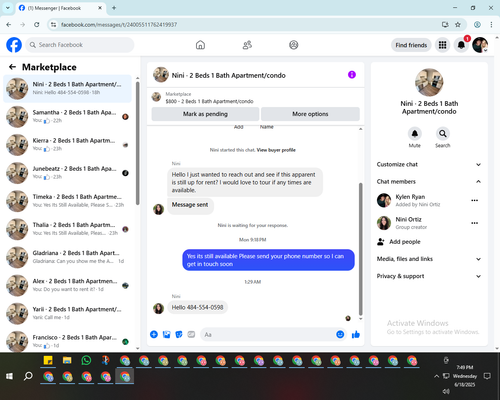
Task: Send a thumbs-up like
Action: [356, 334]
